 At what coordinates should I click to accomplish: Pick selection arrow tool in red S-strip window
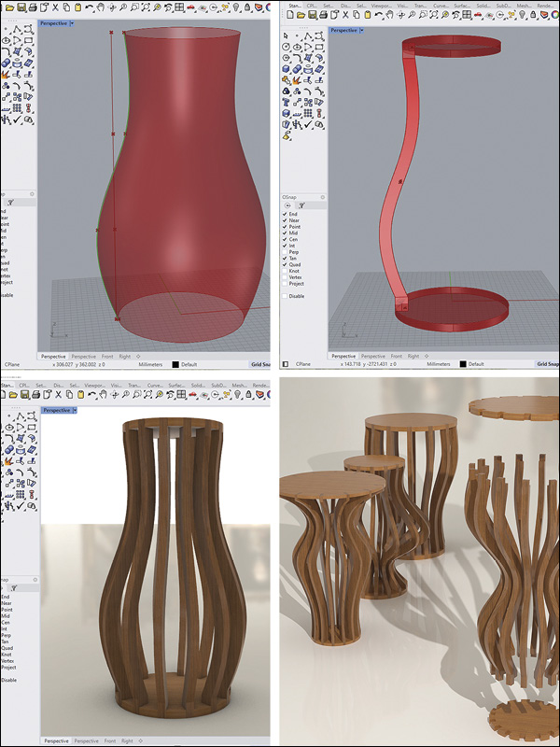(286, 35)
